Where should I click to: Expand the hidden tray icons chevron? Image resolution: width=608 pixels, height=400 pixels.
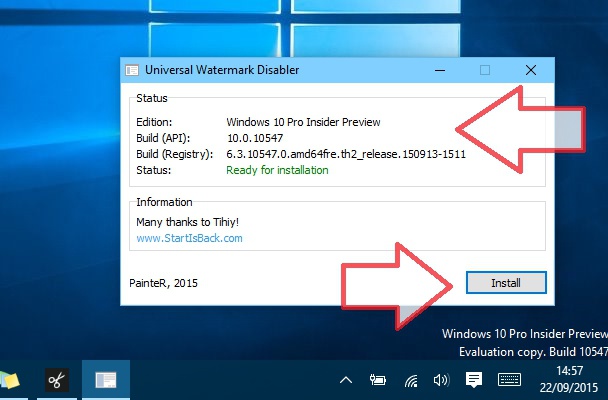coord(346,380)
